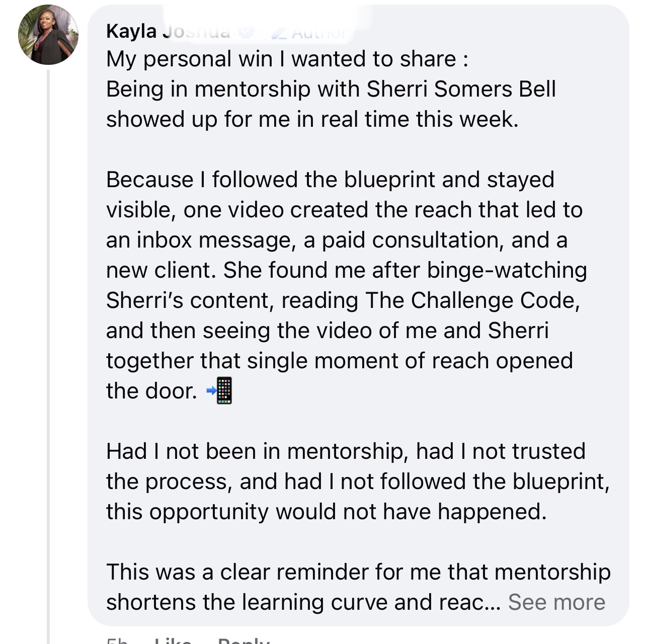Click the 'Had I not been in mentorship' line

[x=345, y=451]
